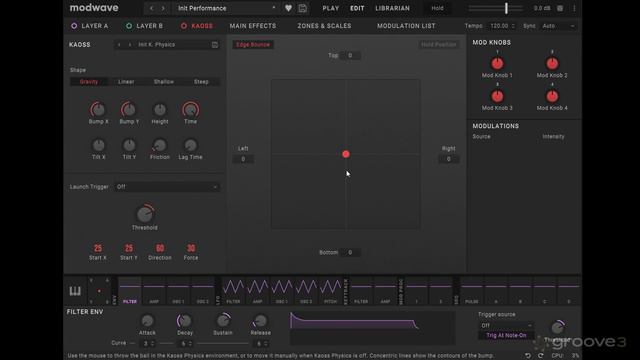Click the Right edge value field
640x360 pixels.
(449, 159)
